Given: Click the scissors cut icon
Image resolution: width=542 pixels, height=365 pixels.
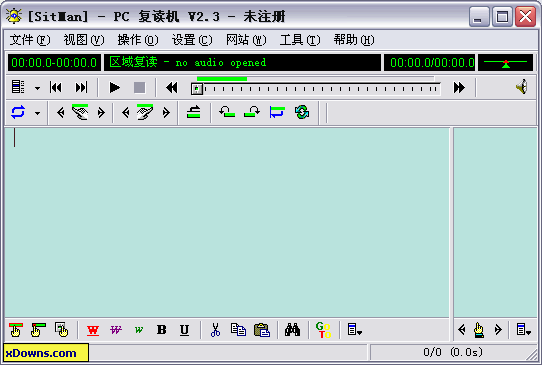Looking at the screenshot, I should coord(215,330).
